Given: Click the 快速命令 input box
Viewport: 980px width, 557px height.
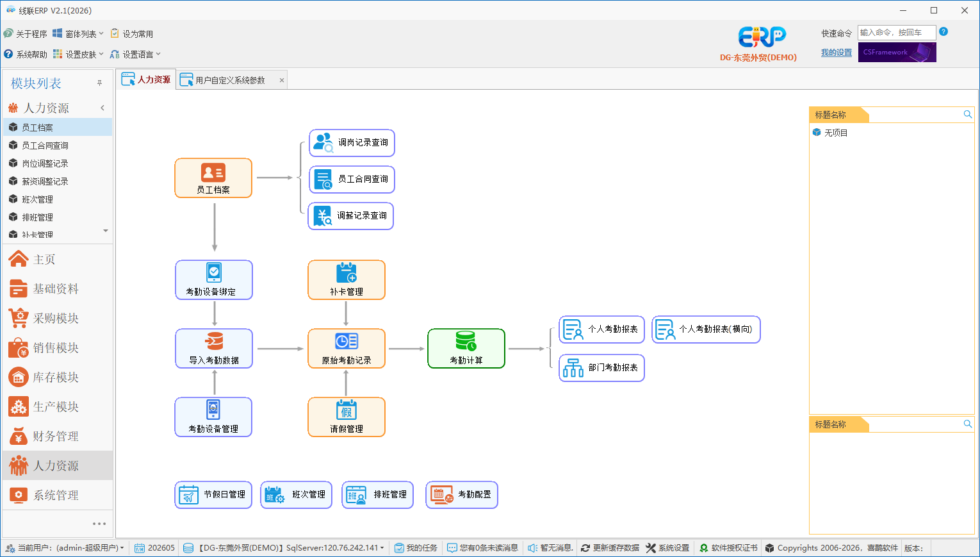Looking at the screenshot, I should pos(897,33).
